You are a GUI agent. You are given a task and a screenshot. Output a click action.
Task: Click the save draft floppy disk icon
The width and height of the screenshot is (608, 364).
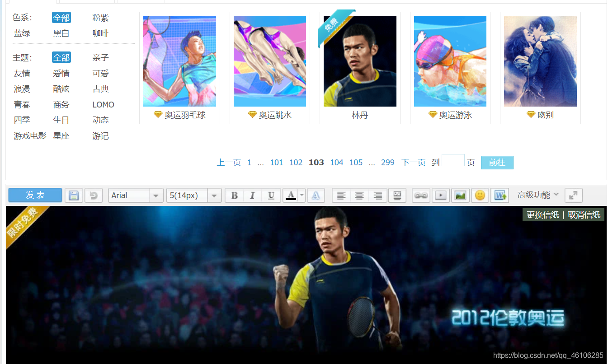click(74, 195)
